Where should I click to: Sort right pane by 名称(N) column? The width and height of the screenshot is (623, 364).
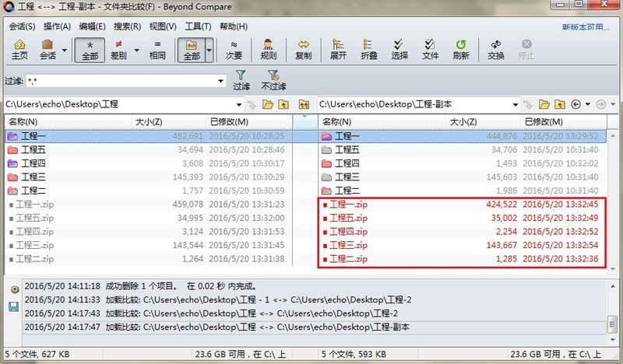382,121
